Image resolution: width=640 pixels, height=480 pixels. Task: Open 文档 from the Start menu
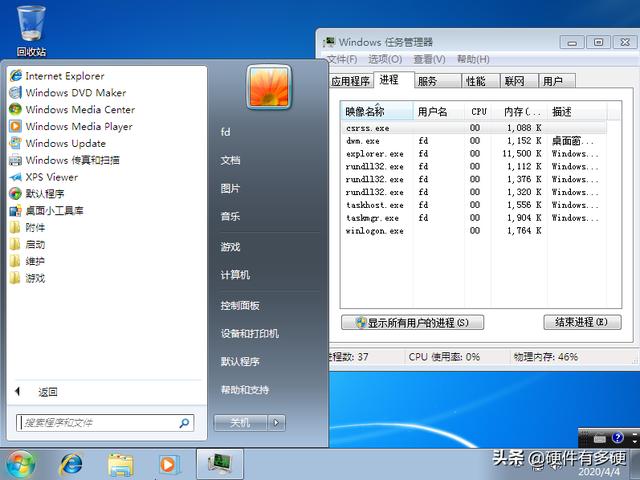coord(230,160)
